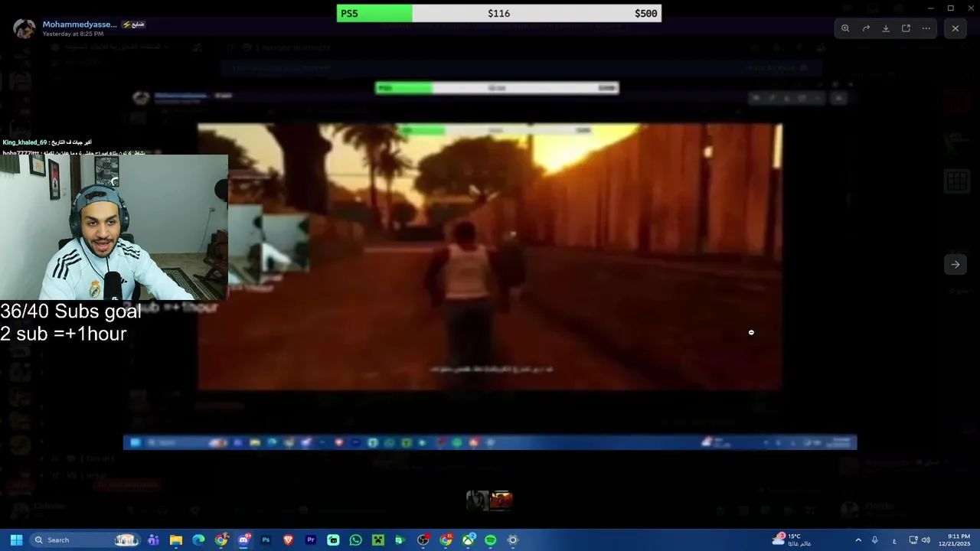Close the image viewer overlay
Image resolution: width=980 pixels, height=551 pixels.
click(955, 28)
